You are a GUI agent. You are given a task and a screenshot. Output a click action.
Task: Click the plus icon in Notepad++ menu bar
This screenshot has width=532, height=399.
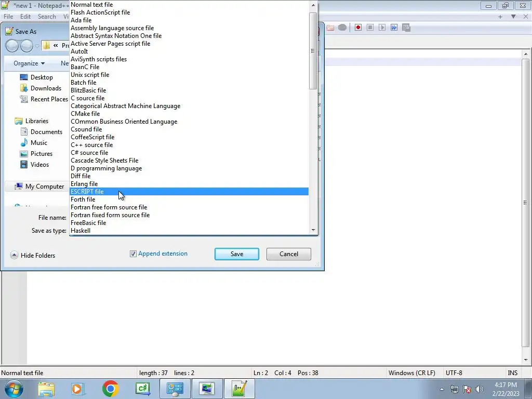(500, 17)
